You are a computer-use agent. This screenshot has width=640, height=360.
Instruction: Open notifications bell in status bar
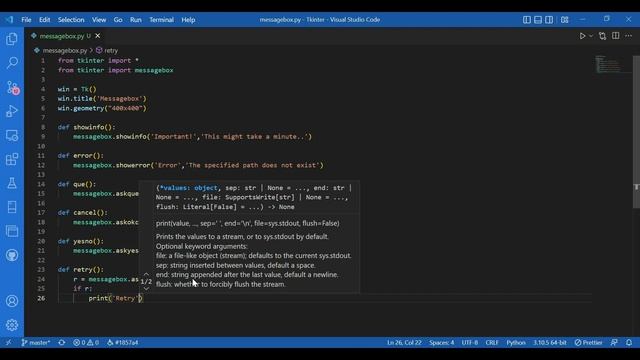click(x=629, y=342)
